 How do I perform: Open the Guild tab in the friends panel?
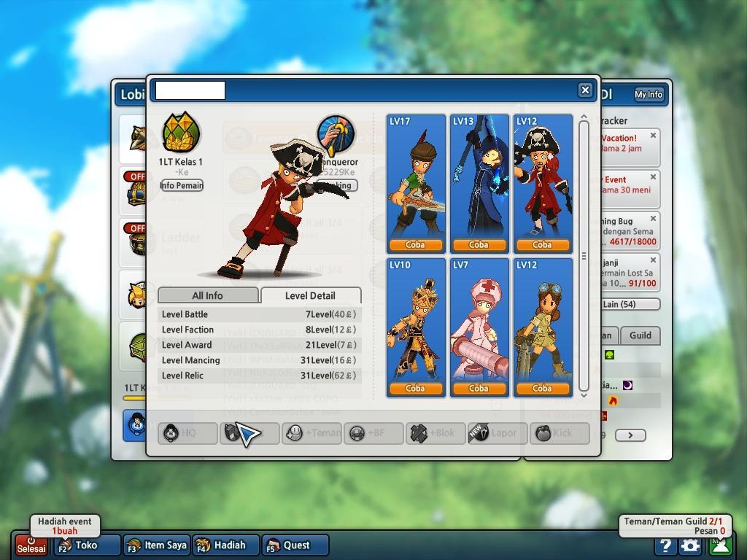pos(640,335)
